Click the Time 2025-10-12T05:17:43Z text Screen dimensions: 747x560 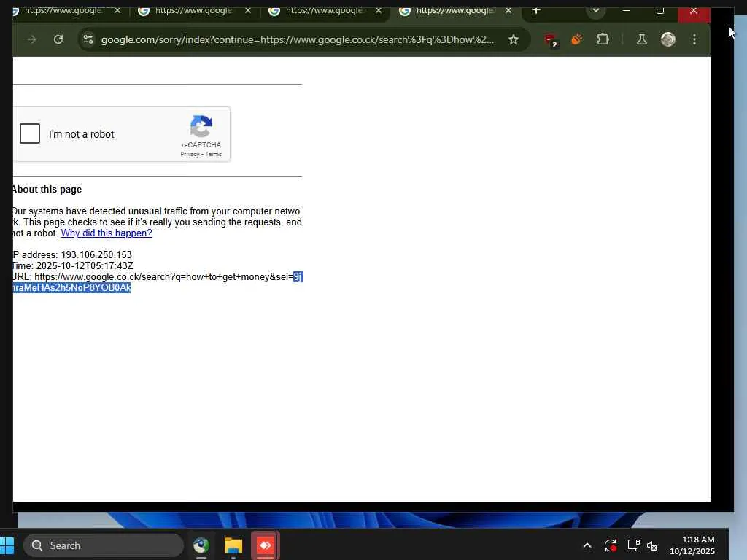tap(72, 265)
